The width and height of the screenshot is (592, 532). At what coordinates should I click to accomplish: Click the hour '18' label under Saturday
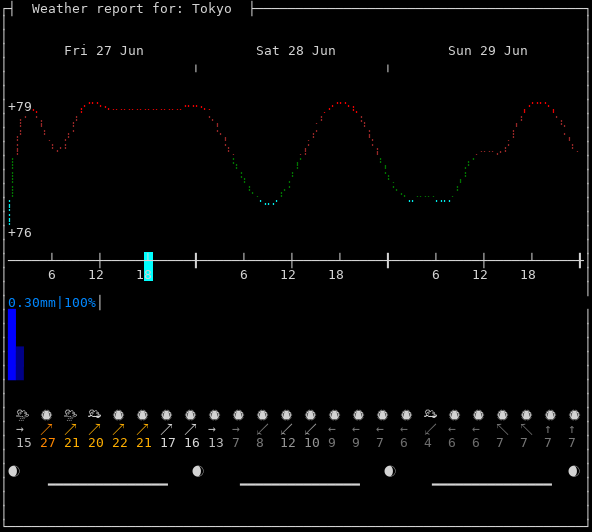click(336, 274)
